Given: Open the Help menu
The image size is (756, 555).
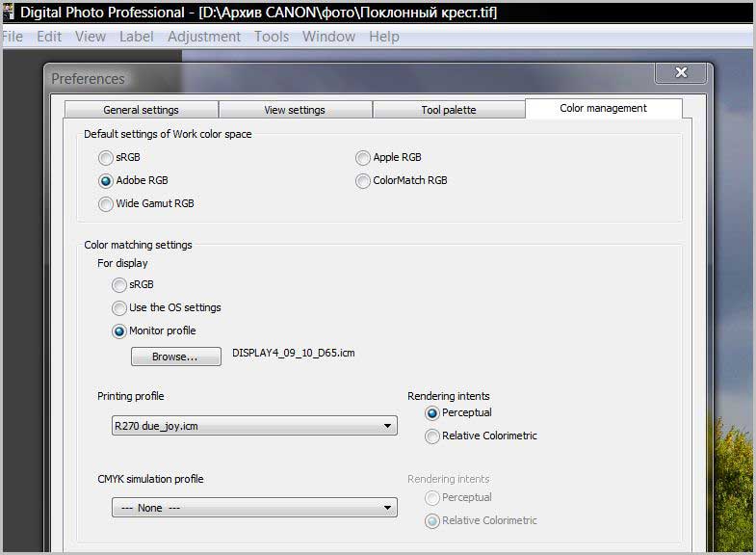Looking at the screenshot, I should (384, 37).
